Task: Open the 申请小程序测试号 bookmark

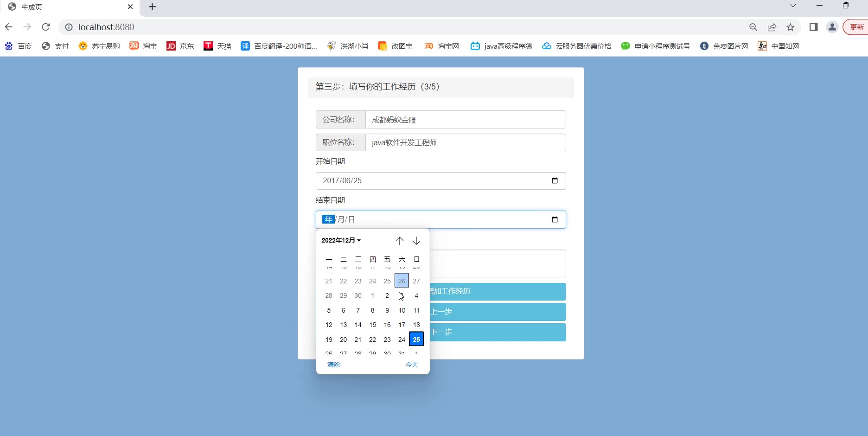Action: pos(656,46)
